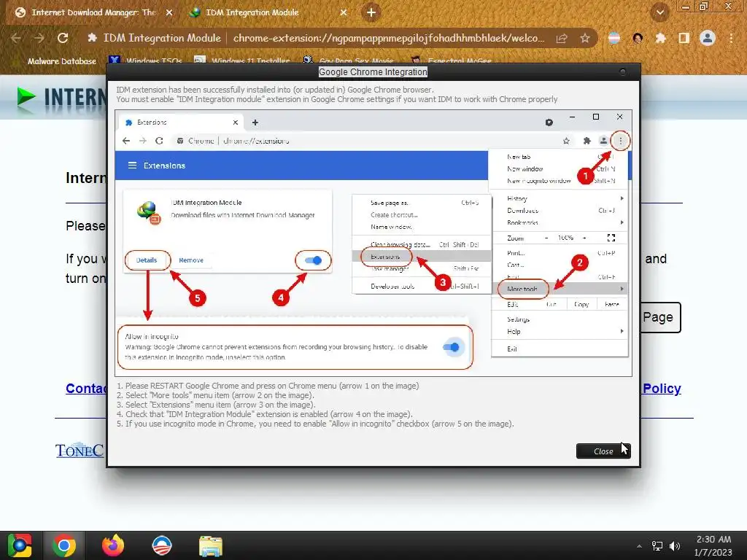Open network status in system tray

(657, 546)
